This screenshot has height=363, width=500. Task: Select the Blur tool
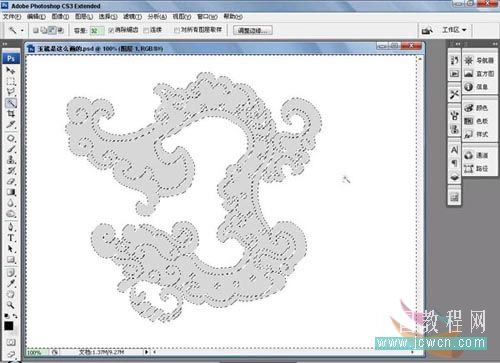click(11, 203)
